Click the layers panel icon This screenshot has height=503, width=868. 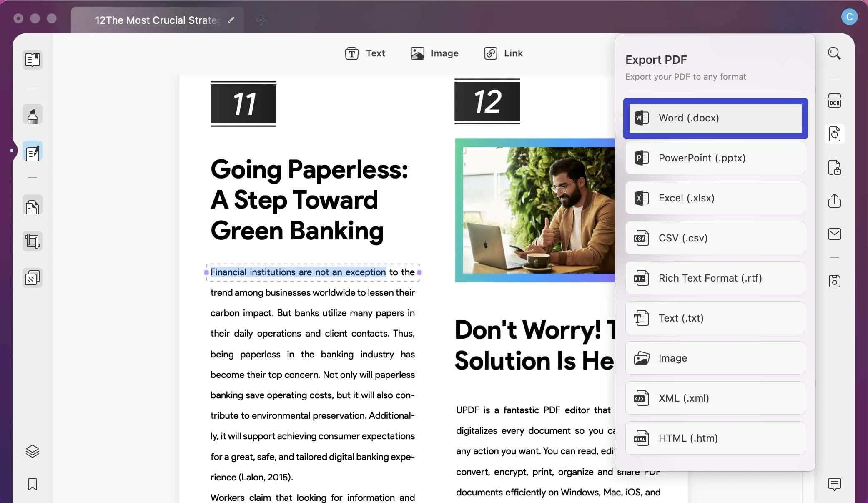pyautogui.click(x=32, y=450)
